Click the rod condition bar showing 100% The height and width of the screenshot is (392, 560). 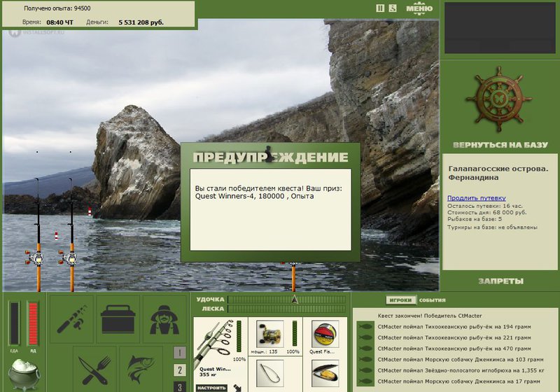coord(239,336)
